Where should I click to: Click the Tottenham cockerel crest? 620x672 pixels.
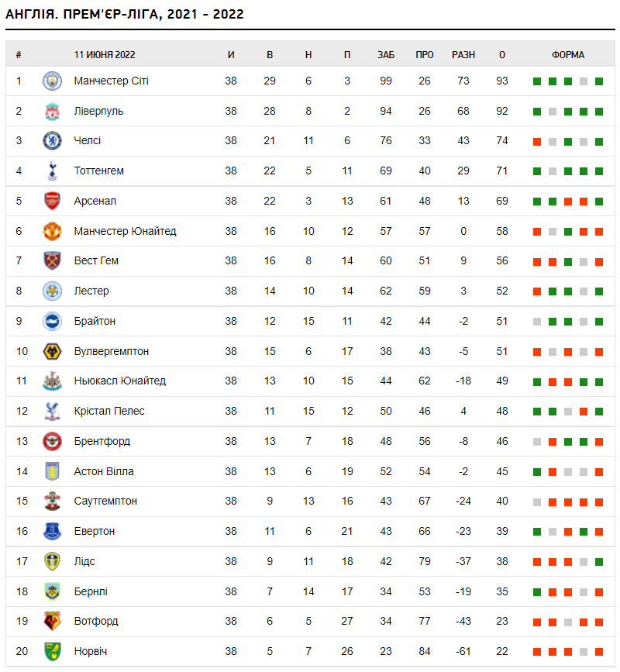52,171
